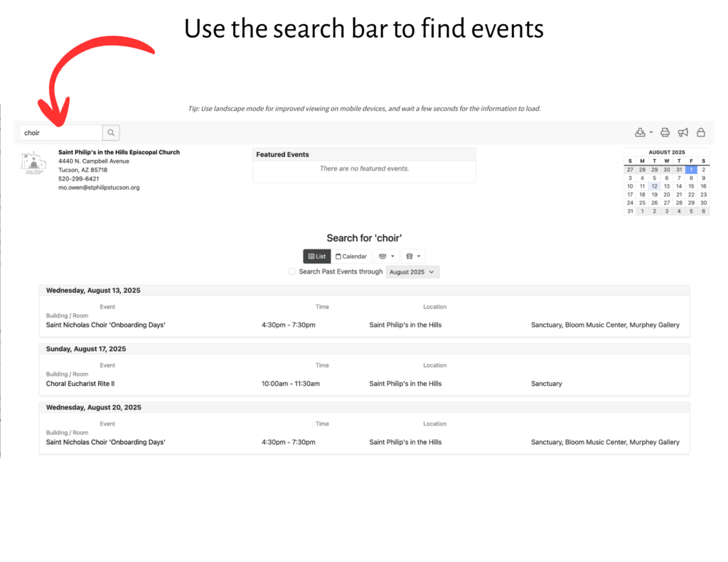Select August 17 in the mini calendar
This screenshot has width=728, height=562.
coord(630,195)
